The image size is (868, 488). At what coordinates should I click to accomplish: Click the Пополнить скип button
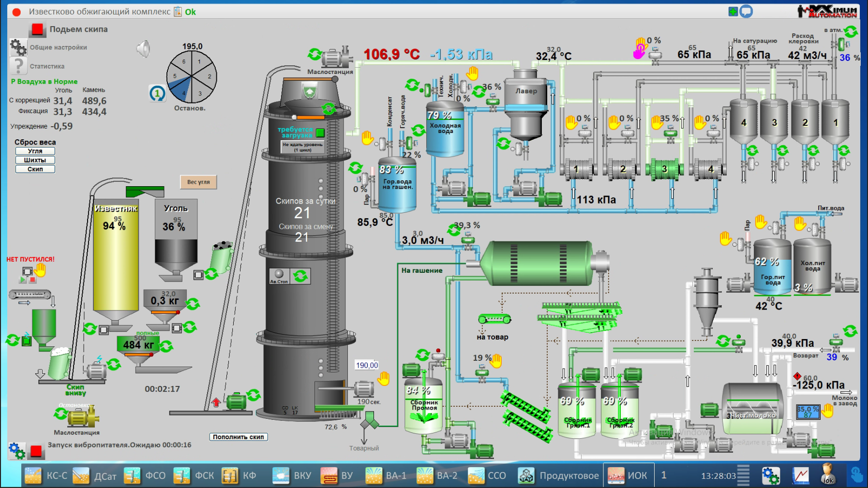(239, 437)
